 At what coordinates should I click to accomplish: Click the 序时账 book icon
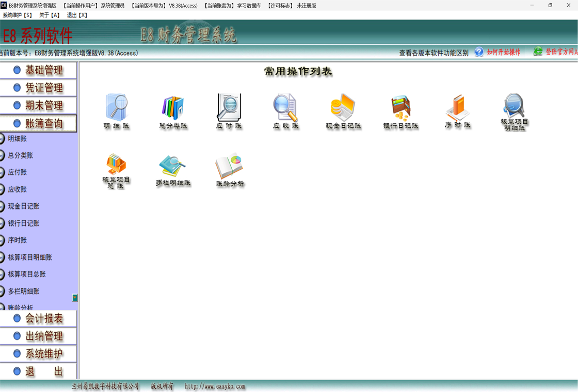(x=457, y=108)
